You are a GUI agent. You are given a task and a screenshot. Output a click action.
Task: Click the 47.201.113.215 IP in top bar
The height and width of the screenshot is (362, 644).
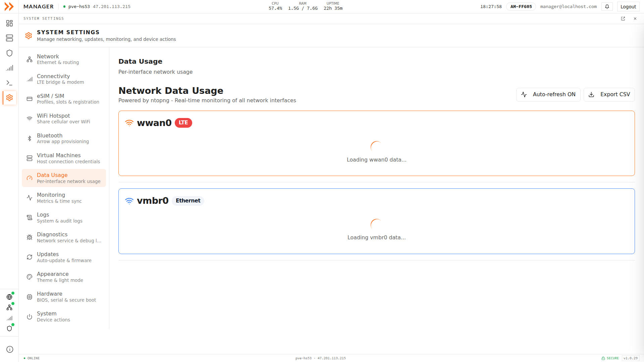tap(112, 7)
